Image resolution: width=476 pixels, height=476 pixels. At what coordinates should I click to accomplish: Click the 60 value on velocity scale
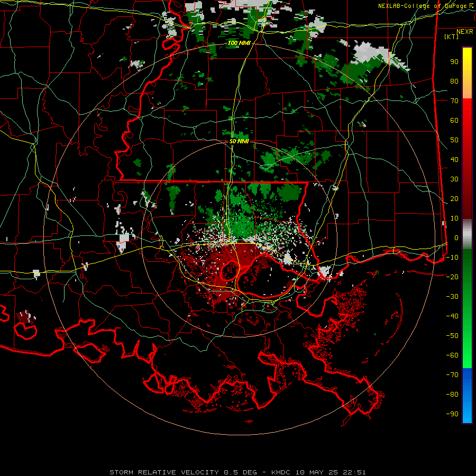454,121
